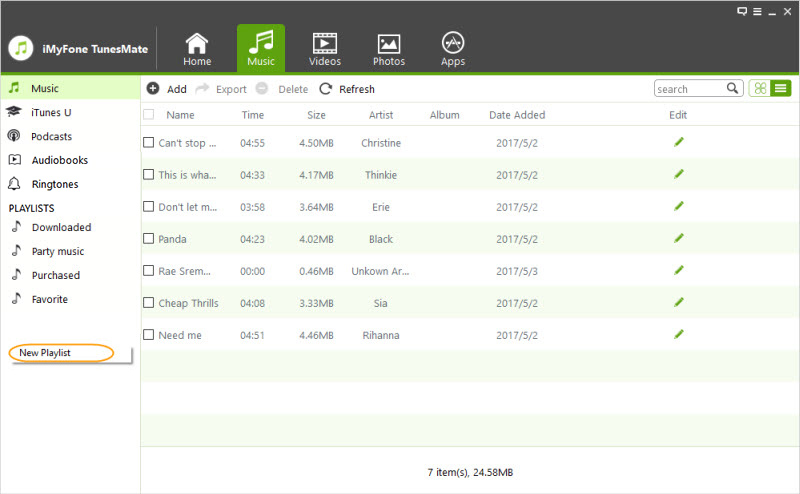800x494 pixels.
Task: Open the Videos tab
Action: (324, 49)
